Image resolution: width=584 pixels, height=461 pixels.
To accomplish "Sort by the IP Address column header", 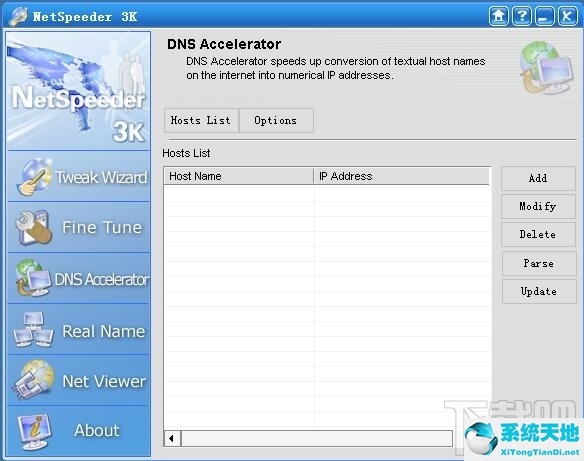I will 402,176.
